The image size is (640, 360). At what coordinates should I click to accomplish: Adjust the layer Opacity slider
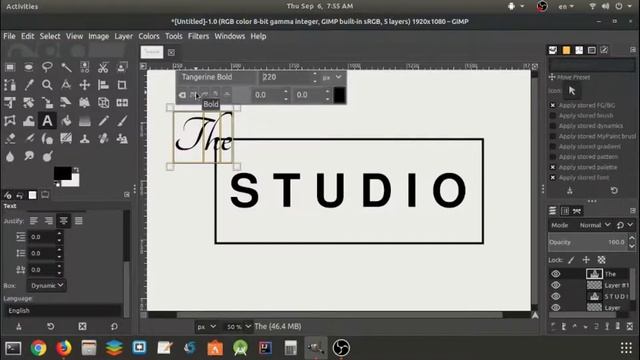point(587,242)
